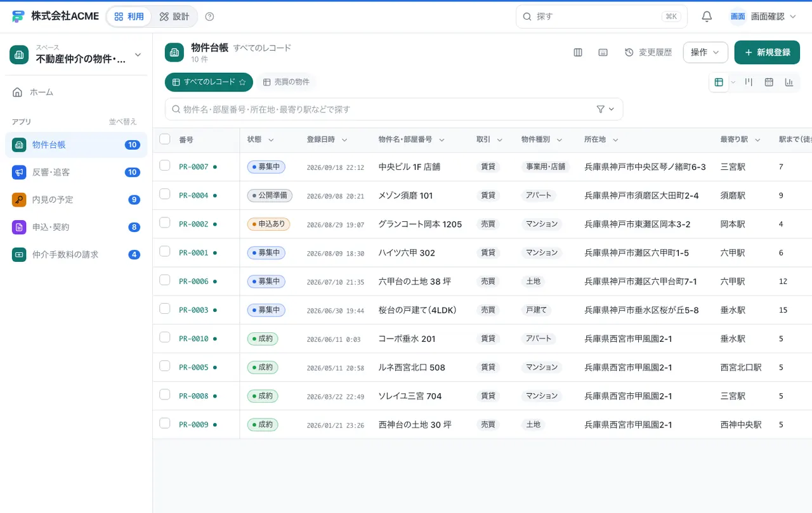This screenshot has width=812, height=513.
Task: Click the filter funnel icon
Action: (x=601, y=109)
